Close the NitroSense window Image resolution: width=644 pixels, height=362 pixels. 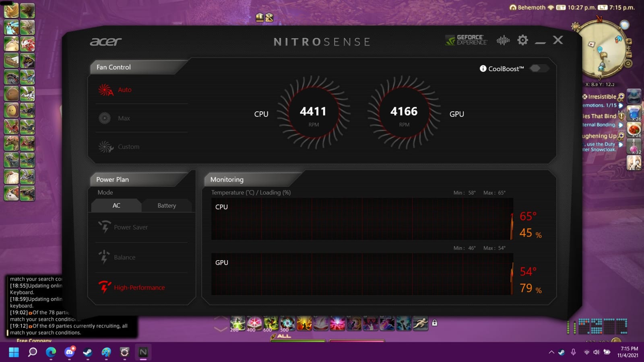tap(558, 40)
